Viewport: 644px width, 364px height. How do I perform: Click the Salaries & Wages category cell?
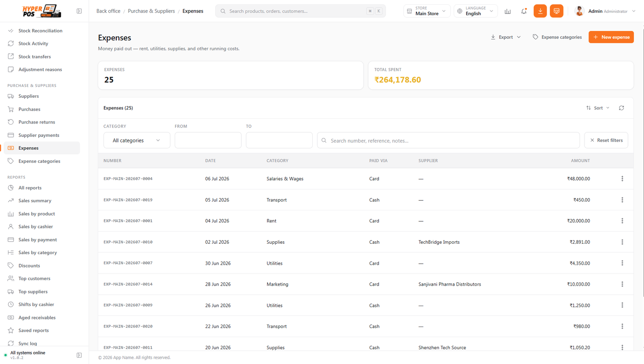pyautogui.click(x=285, y=179)
